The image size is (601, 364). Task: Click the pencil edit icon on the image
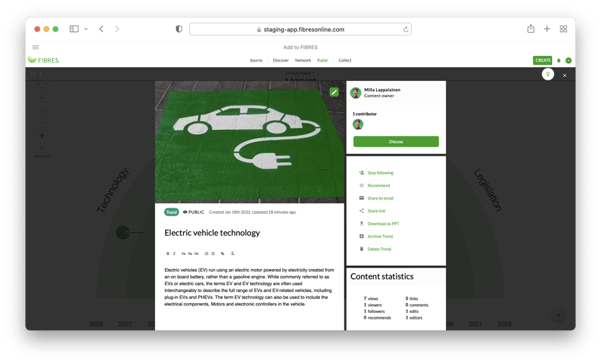coord(334,92)
